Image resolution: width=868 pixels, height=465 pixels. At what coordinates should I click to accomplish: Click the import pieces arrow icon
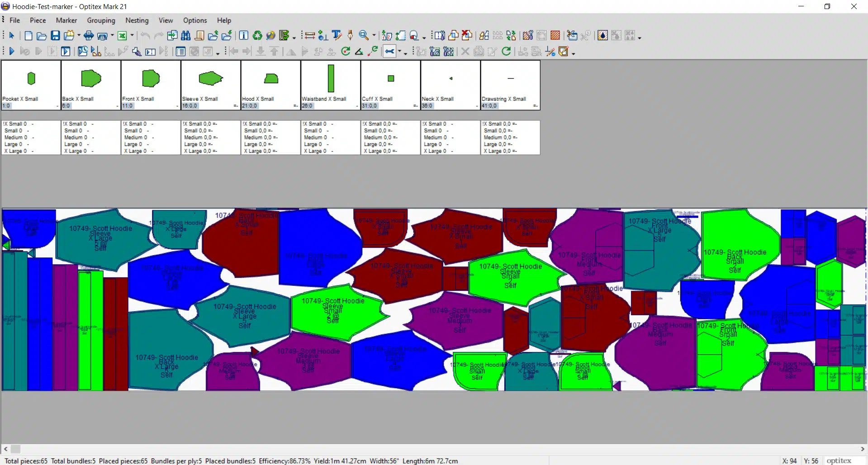[172, 36]
